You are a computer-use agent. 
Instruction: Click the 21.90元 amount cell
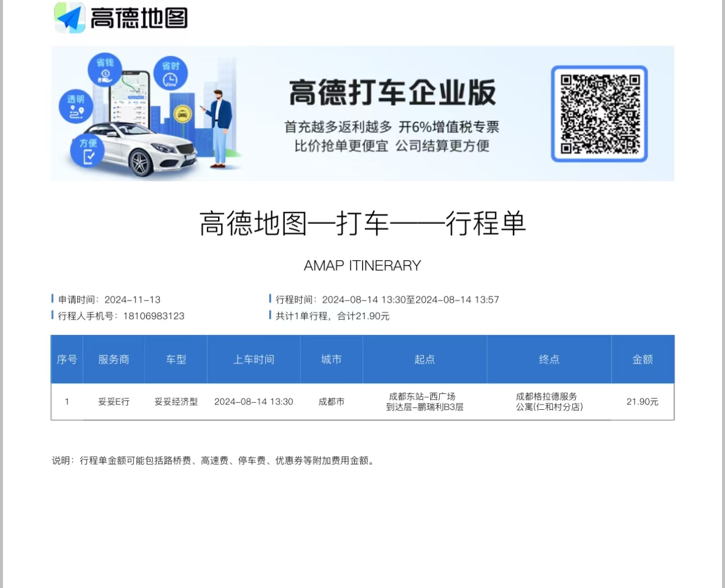(642, 402)
